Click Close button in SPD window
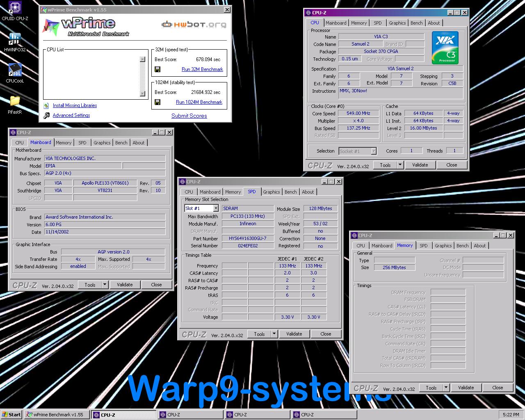 (326, 334)
